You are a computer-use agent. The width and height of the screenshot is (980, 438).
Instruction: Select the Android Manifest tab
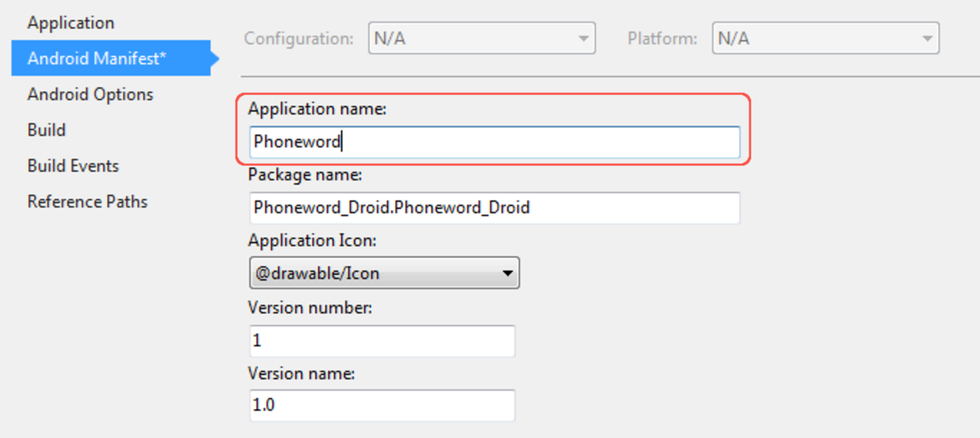click(x=97, y=59)
